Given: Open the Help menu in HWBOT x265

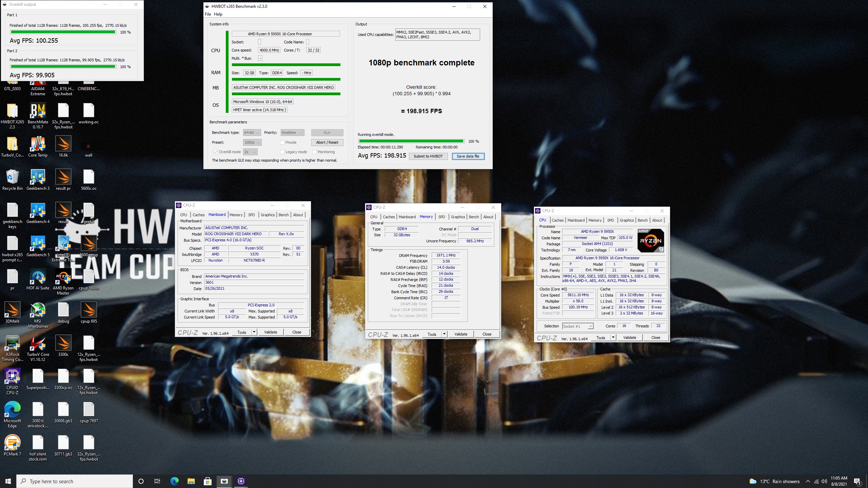Looking at the screenshot, I should click(x=218, y=14).
